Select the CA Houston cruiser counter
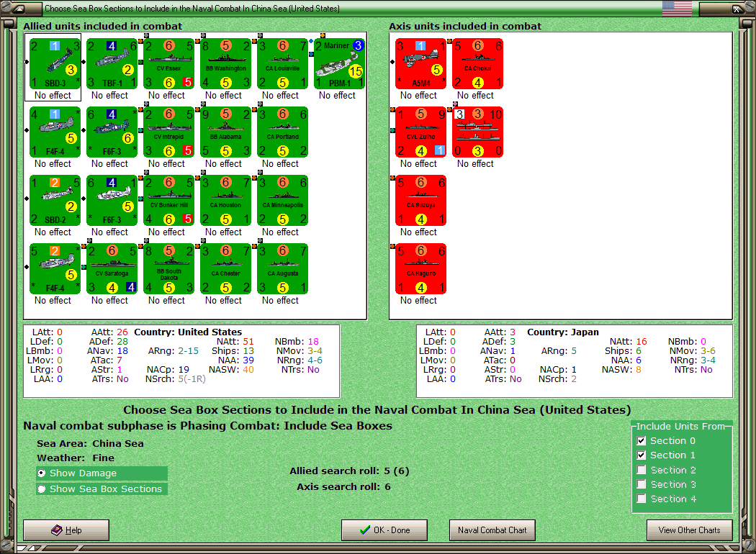This screenshot has height=554, width=756. click(225, 201)
